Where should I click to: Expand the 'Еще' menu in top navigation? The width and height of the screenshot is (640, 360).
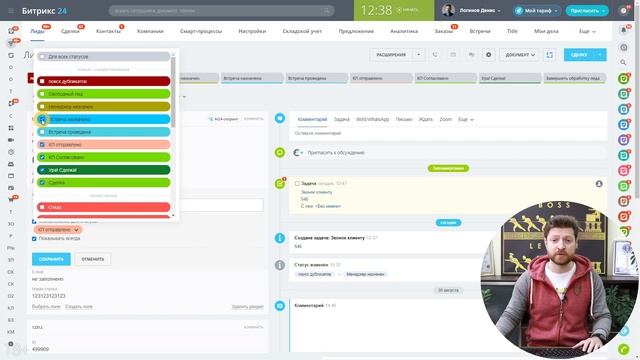(x=587, y=31)
